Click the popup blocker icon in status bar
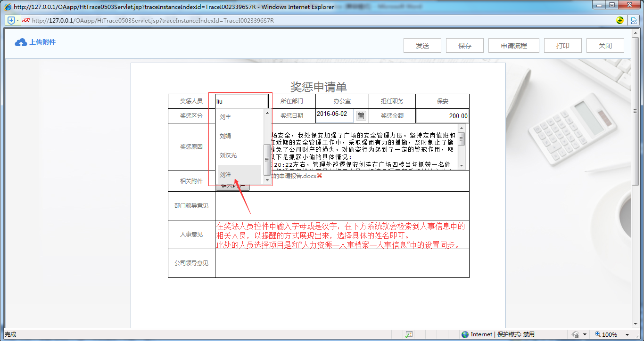Image resolution: width=644 pixels, height=341 pixels. point(409,334)
